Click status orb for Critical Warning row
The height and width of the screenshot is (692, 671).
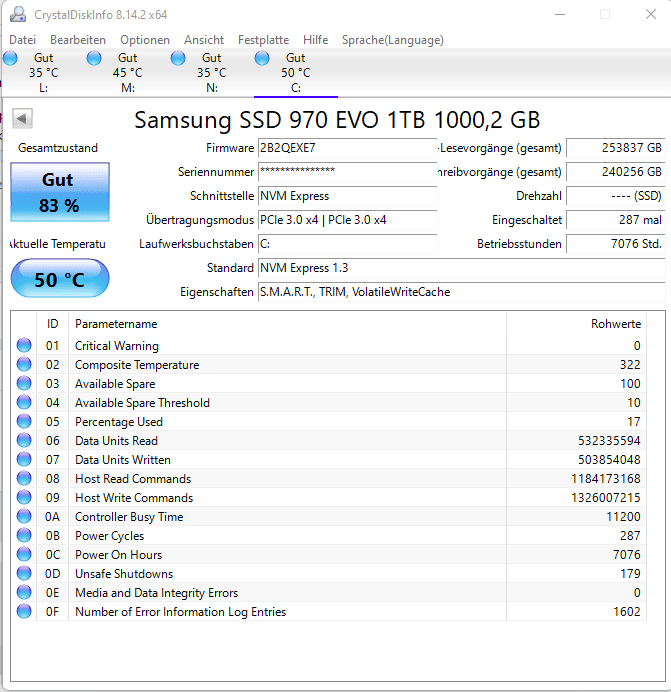24,346
